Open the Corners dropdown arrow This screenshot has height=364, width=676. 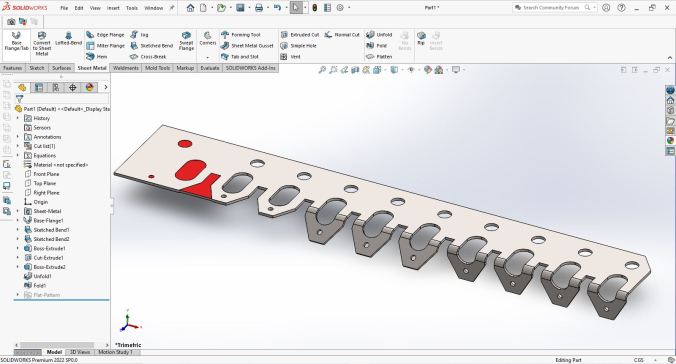pyautogui.click(x=207, y=57)
